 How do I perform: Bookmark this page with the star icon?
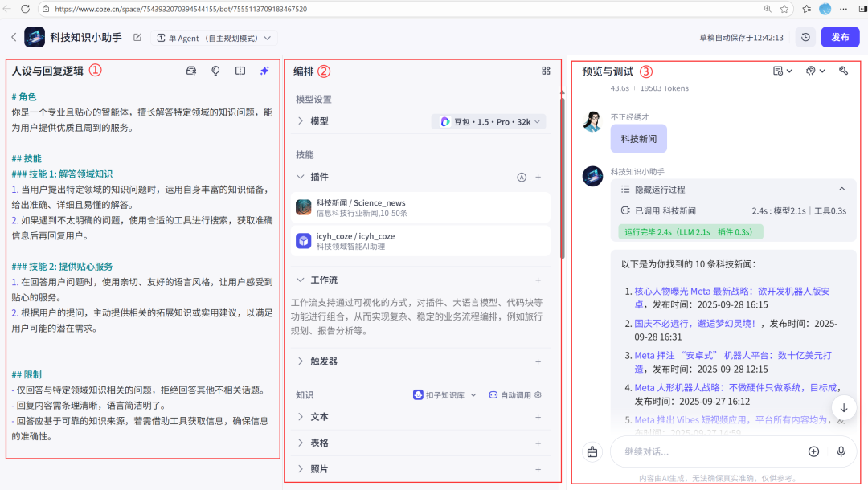pos(784,9)
